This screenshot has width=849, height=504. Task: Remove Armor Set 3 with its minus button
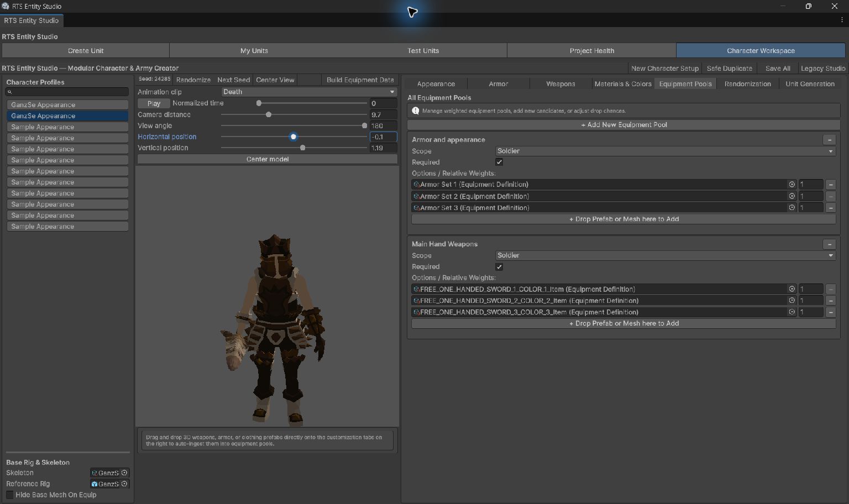(x=830, y=208)
